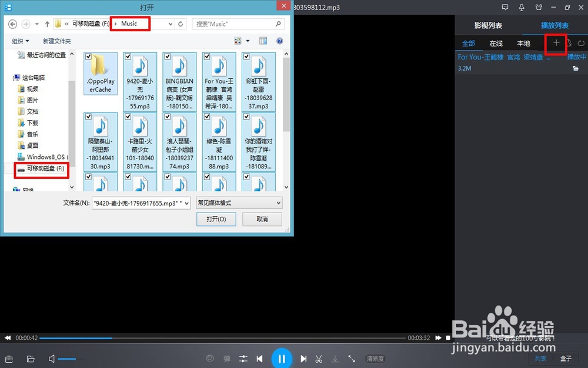
Task: Uncheck the 卡路里-火箭少女101 file checkbox
Action: point(128,117)
